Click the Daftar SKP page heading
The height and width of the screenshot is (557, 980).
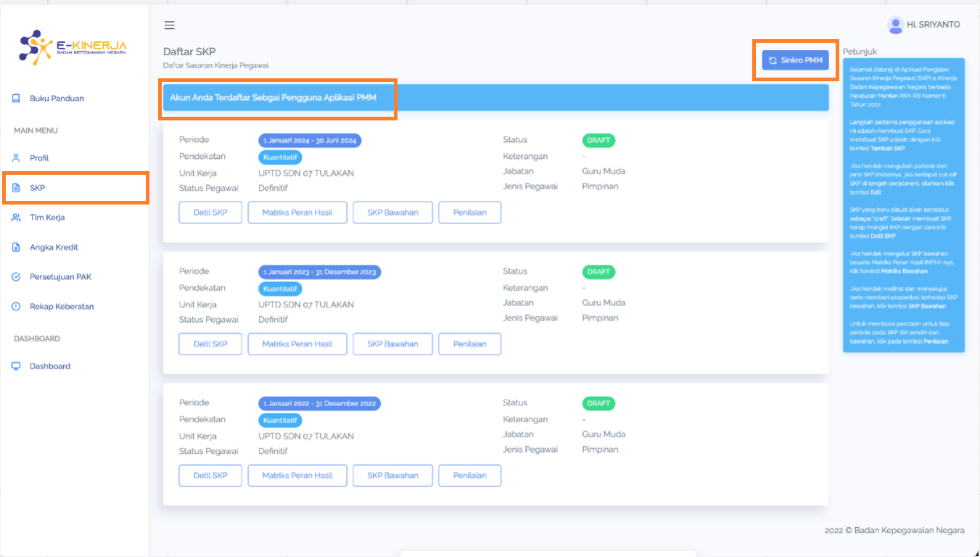pos(189,51)
